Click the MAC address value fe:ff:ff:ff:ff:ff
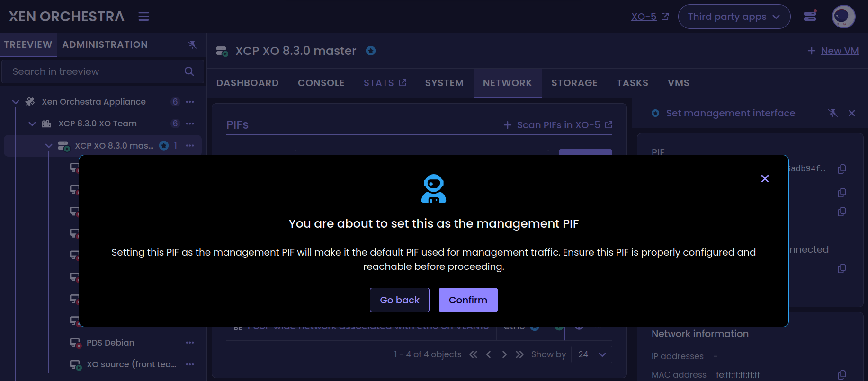Screen dimensions: 868x381 [738, 375]
